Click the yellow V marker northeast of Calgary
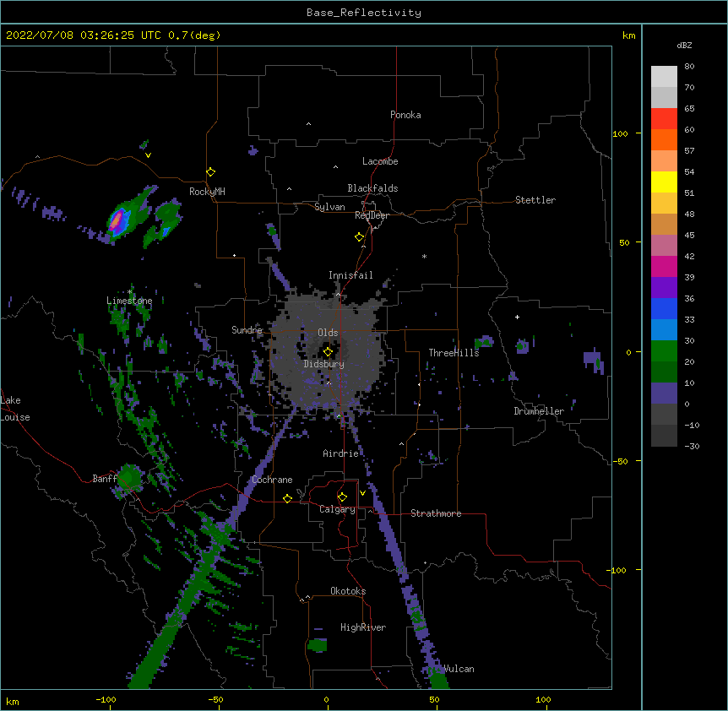Screen dimensions: 728x711 (362, 493)
